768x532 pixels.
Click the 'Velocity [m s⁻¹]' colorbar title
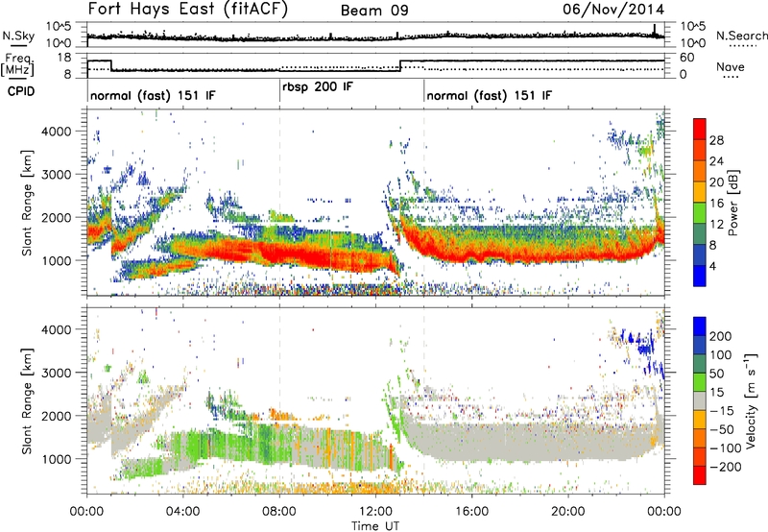click(x=750, y=400)
